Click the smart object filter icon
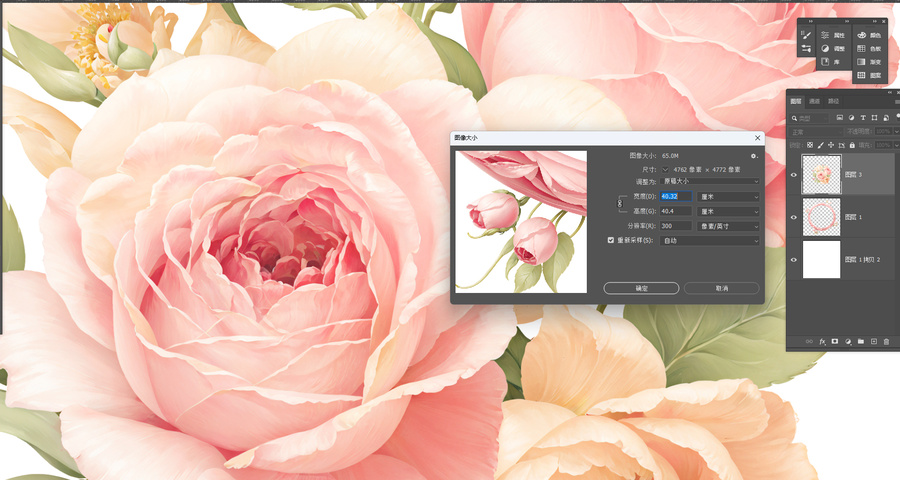 coord(886,118)
